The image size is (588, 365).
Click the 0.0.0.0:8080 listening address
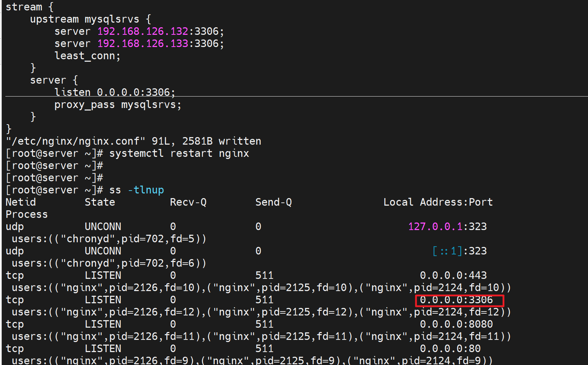point(456,324)
